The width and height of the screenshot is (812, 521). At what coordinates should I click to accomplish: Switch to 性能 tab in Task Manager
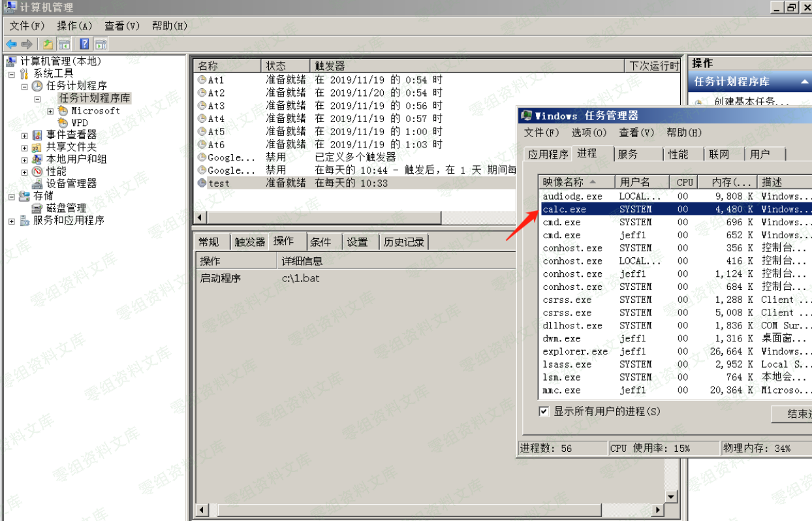point(678,154)
